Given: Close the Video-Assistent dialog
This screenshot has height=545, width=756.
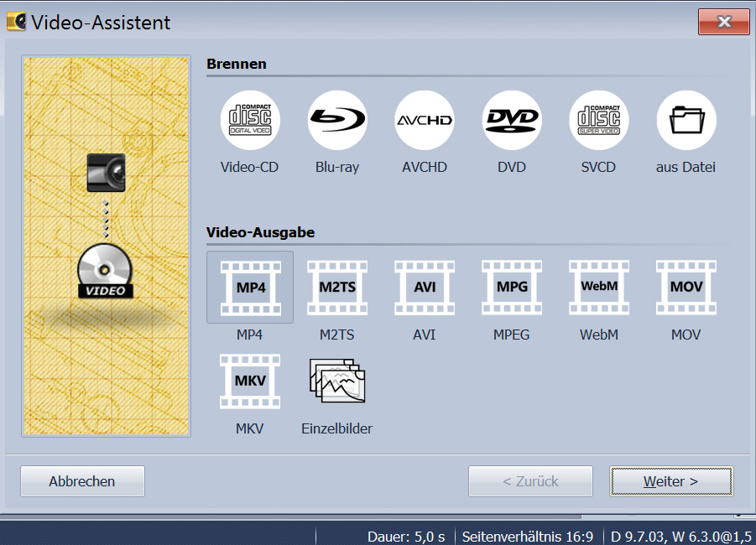Looking at the screenshot, I should coord(723,22).
